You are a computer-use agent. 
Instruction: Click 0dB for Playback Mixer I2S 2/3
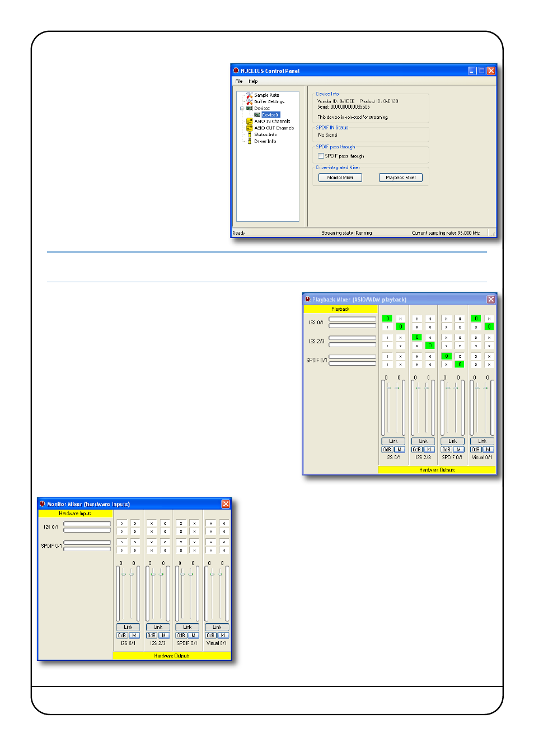417,450
